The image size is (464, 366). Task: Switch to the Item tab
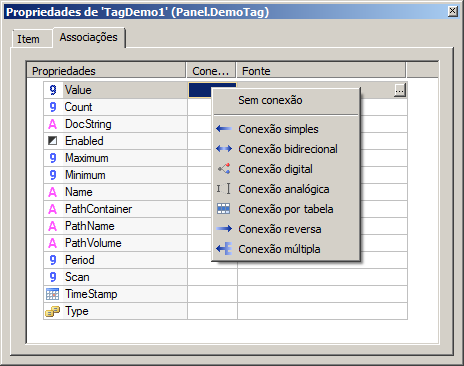pyautogui.click(x=31, y=39)
